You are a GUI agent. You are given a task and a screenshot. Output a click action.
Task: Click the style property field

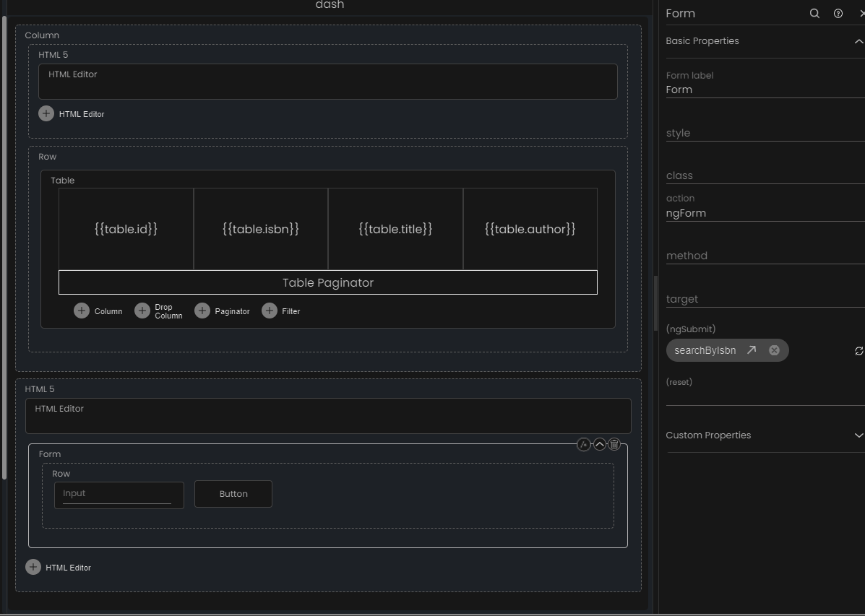point(765,133)
